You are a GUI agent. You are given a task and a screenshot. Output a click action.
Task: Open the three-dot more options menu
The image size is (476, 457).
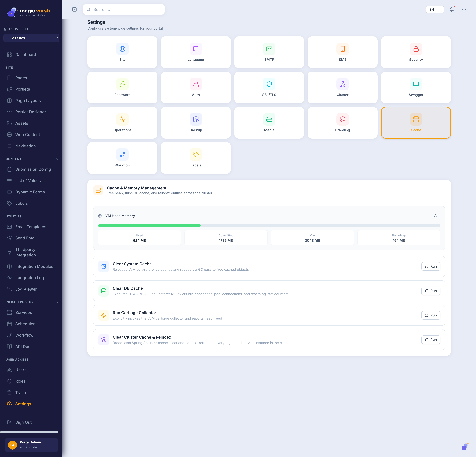464,10
